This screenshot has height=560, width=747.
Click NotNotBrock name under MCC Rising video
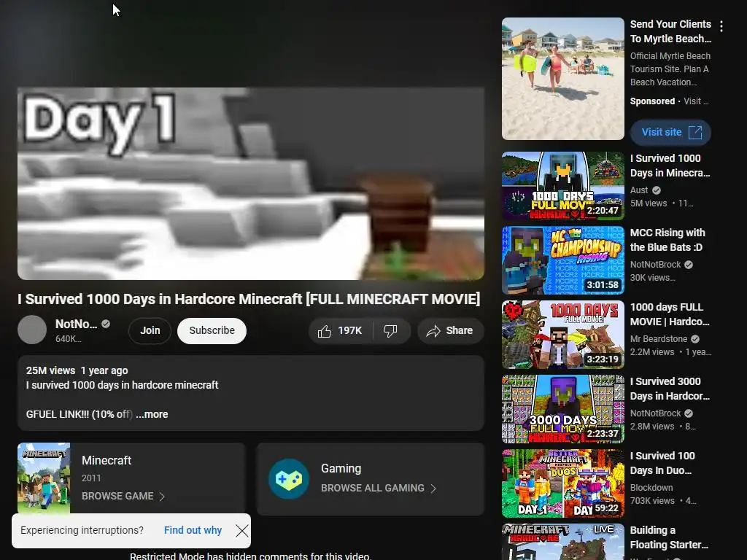click(x=656, y=264)
